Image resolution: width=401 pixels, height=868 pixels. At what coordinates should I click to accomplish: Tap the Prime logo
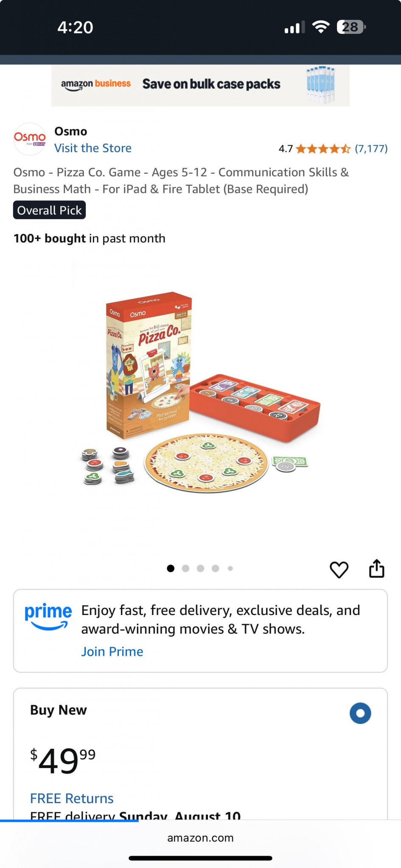(48, 617)
